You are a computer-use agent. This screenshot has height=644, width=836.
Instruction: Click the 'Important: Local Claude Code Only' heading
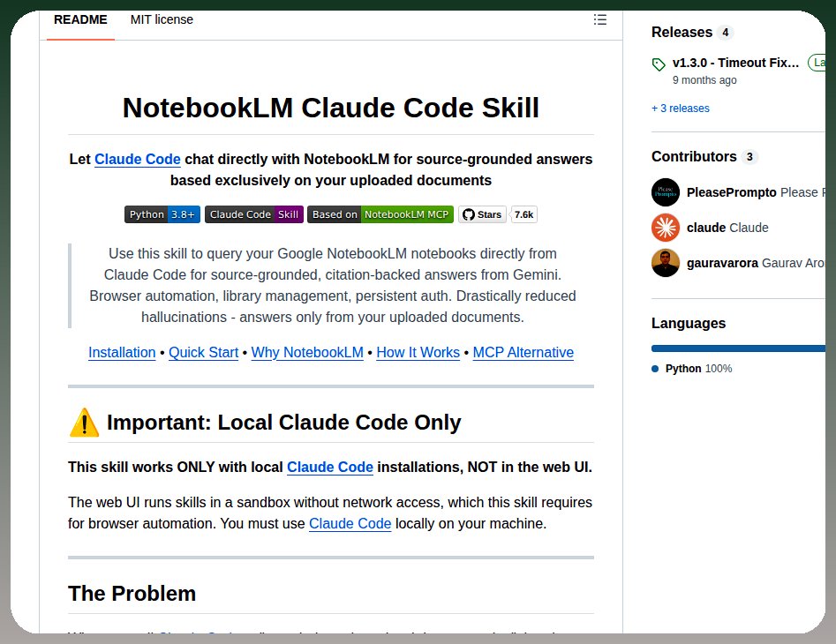[x=283, y=423]
